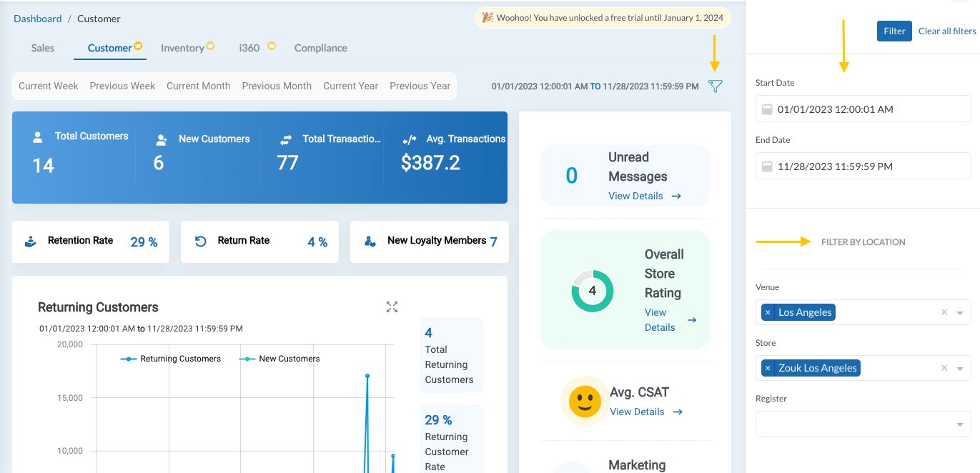Remove the Los Angeles venue tag

tap(768, 312)
